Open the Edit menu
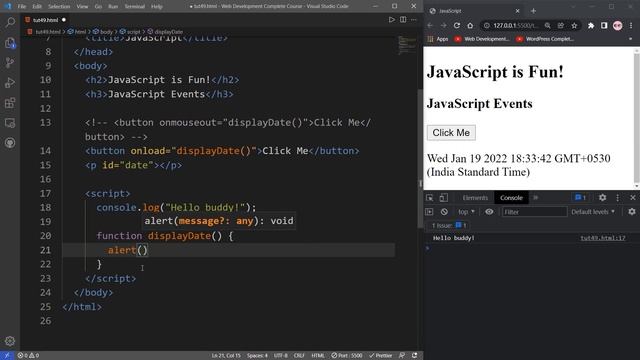The image size is (640, 360). coord(37,7)
